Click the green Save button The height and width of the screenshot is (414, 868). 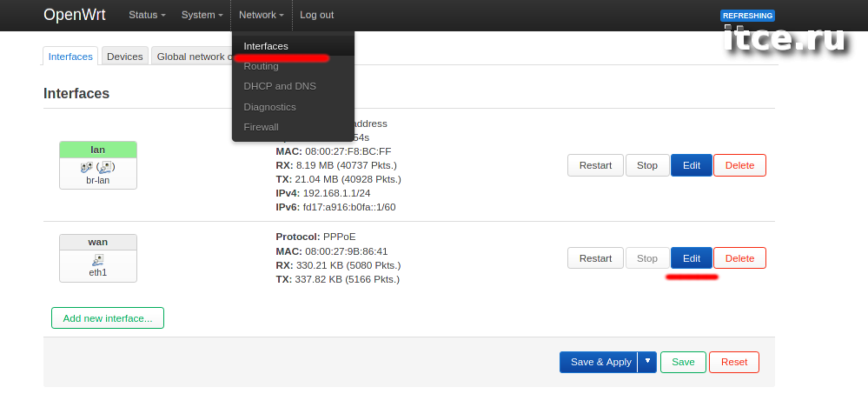(683, 362)
